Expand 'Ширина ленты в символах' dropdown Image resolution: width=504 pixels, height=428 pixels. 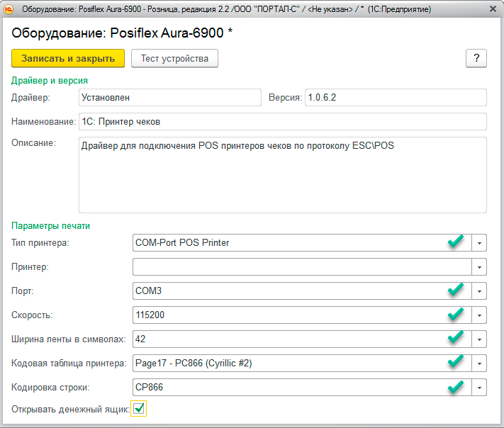click(x=480, y=339)
